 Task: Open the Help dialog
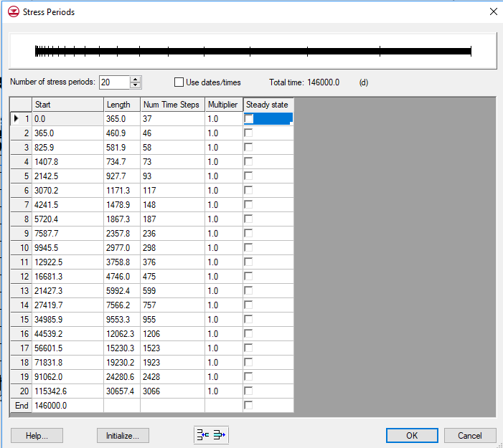37,436
